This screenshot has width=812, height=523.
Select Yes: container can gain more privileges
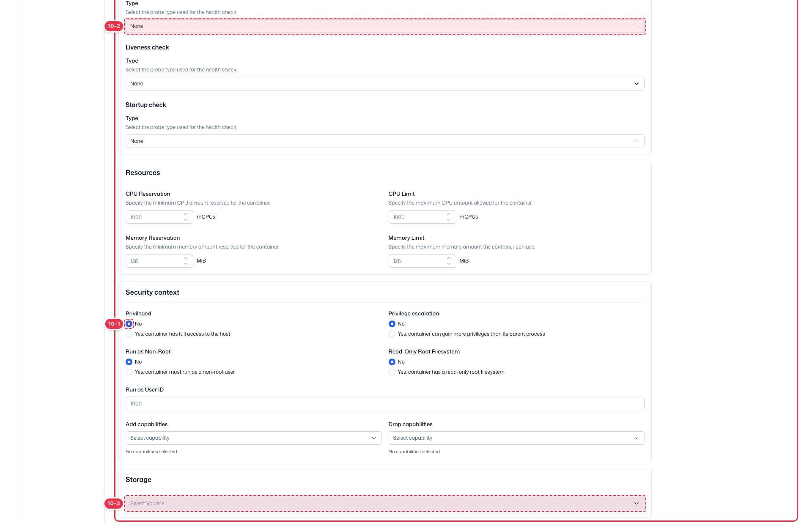click(x=392, y=334)
